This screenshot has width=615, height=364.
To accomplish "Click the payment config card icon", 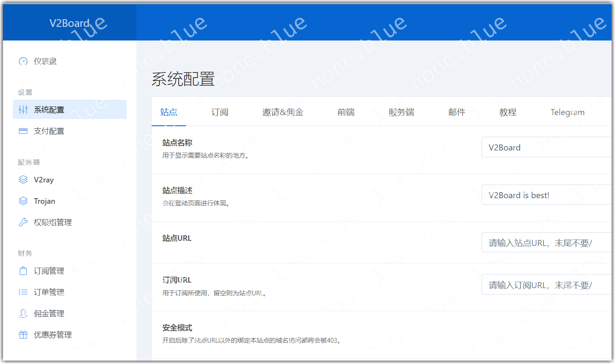I will (23, 131).
